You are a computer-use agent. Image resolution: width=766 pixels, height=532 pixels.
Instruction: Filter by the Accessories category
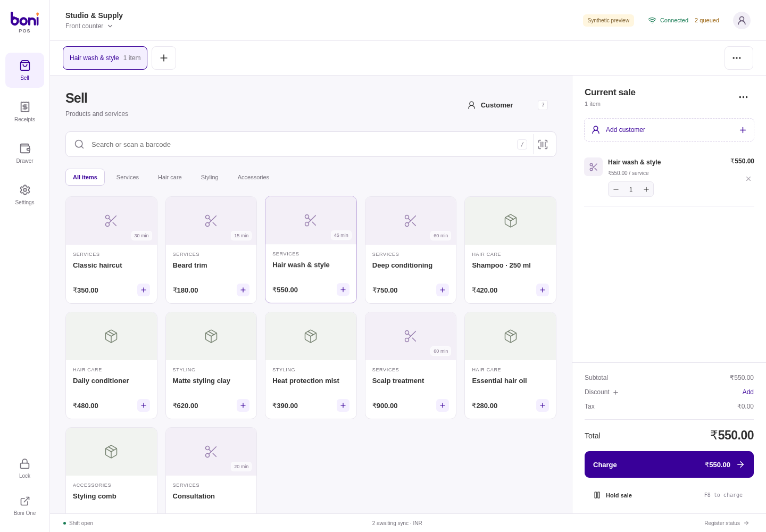[253, 177]
